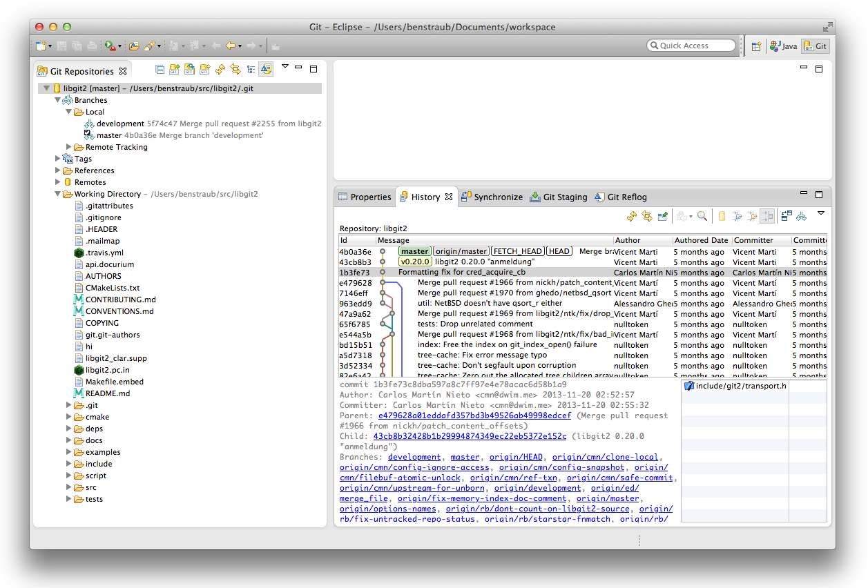Switch to the Git Staging tab

tap(559, 197)
